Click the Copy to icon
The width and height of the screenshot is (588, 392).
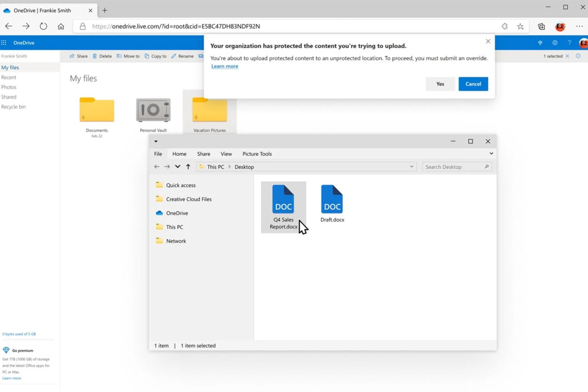tap(147, 56)
